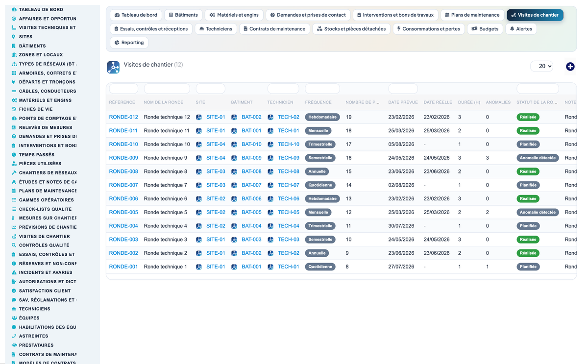Click the Temps passés clock icon
The height and width of the screenshot is (364, 588).
pyautogui.click(x=14, y=154)
